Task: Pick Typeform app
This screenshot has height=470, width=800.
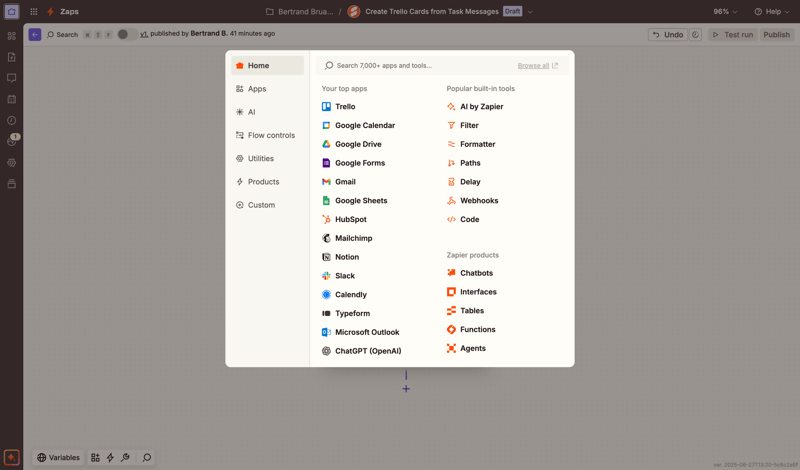Action: coord(346,313)
